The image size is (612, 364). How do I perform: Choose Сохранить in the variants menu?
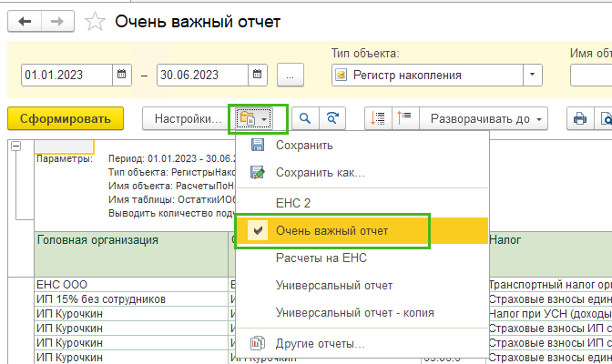(362, 145)
